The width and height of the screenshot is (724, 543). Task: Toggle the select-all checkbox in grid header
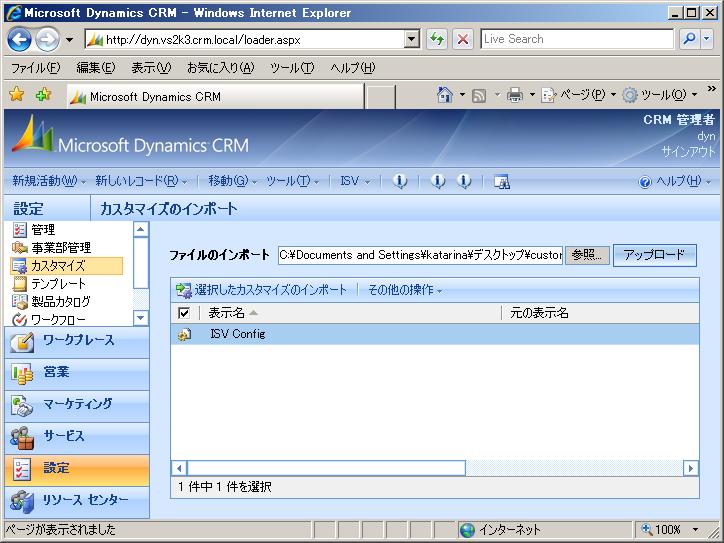click(x=184, y=313)
